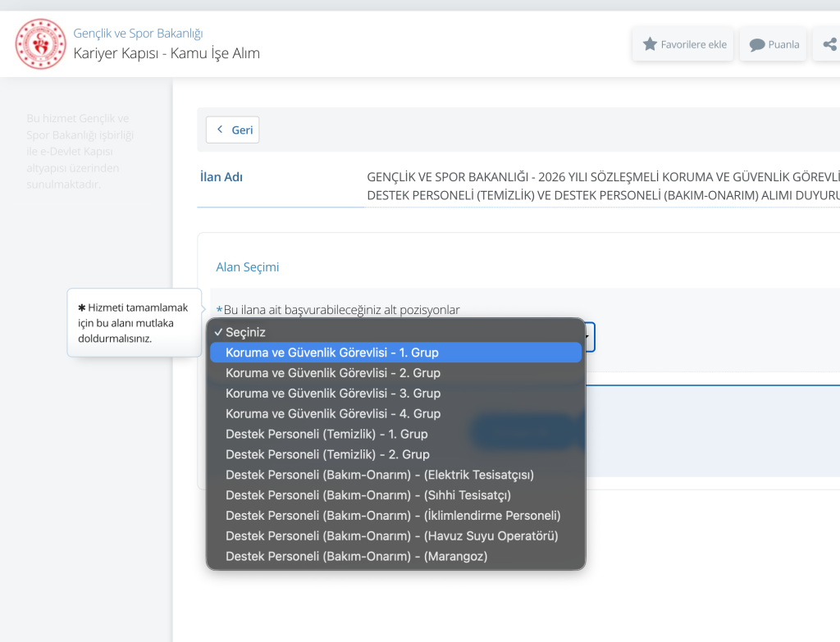Open the Gençlik ve Spor Bakanlığı link

coord(138,33)
